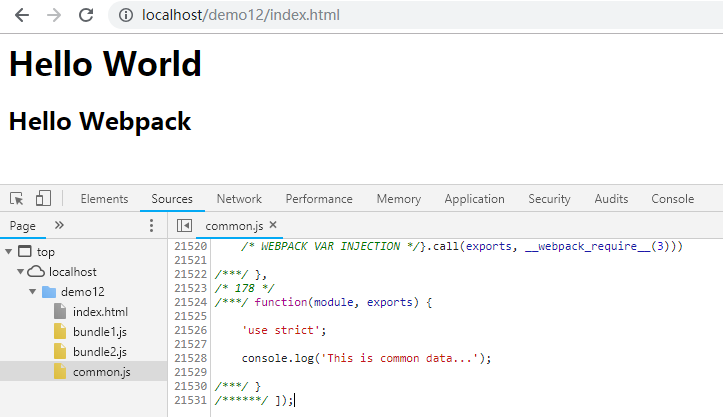This screenshot has width=723, height=417.
Task: Collapse the localhost tree node
Action: coord(21,271)
